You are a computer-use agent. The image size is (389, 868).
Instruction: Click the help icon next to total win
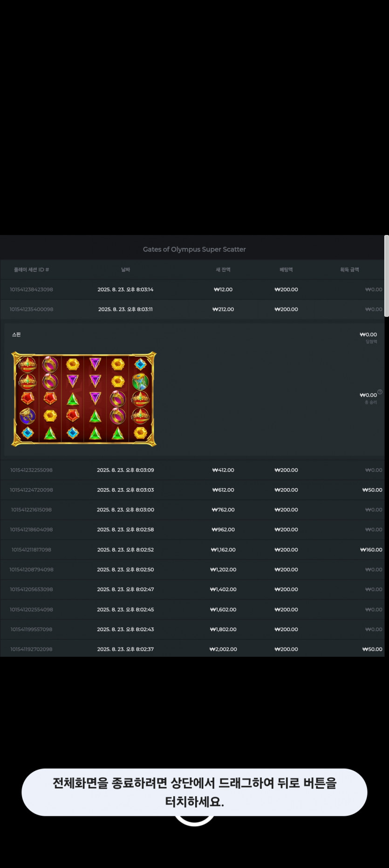(x=380, y=392)
